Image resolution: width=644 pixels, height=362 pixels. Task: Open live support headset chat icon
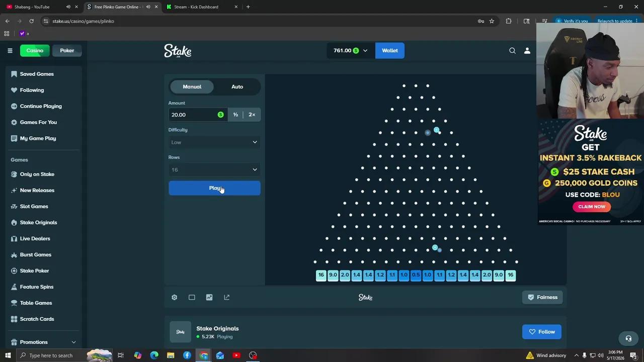628,338
